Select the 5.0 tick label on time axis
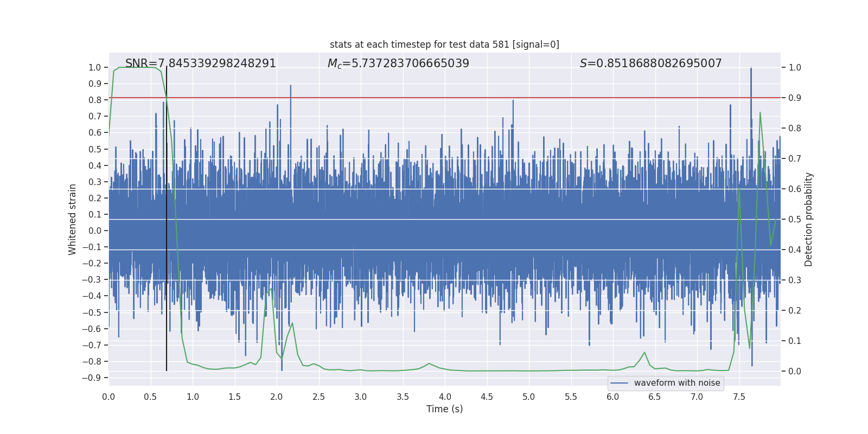Screen dimensions: 868x434 point(528,397)
